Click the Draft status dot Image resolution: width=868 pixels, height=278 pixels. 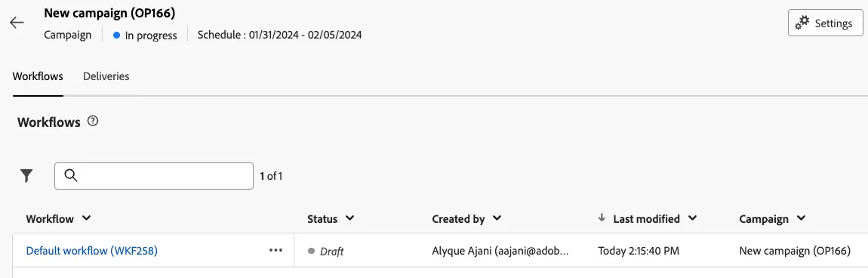tap(312, 251)
